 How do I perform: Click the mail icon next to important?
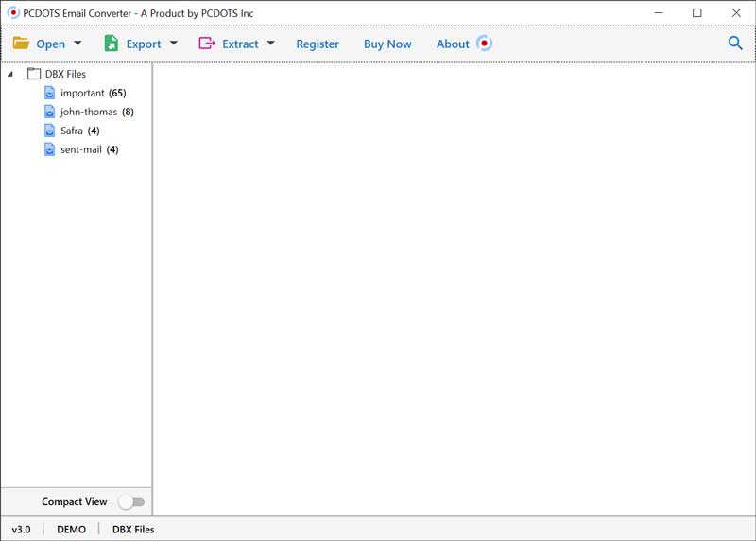[x=50, y=93]
